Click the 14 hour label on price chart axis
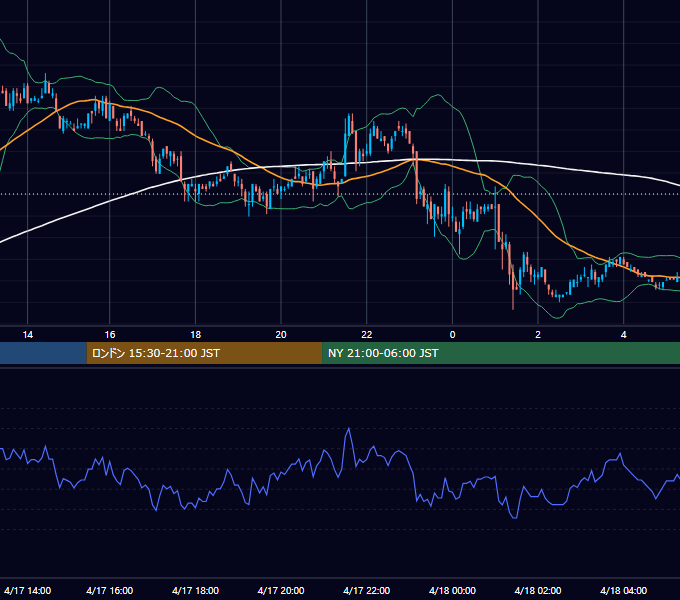Image resolution: width=680 pixels, height=600 pixels. [27, 335]
